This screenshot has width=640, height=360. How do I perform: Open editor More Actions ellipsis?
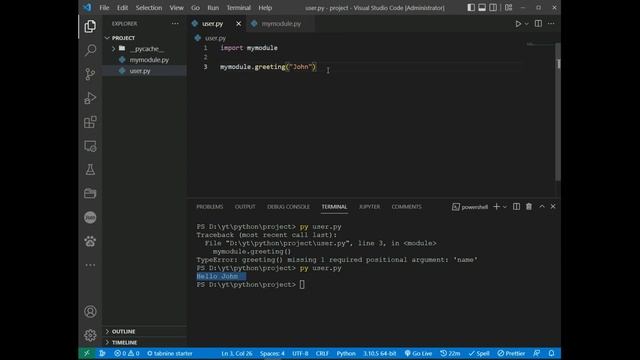click(551, 24)
